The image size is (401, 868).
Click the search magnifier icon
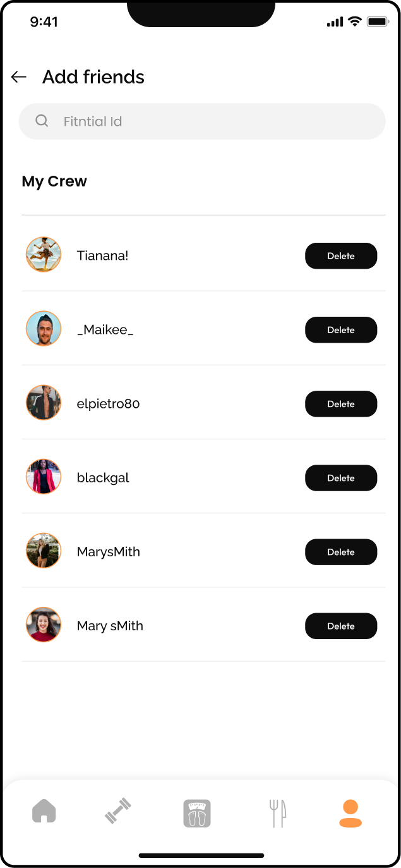42,121
